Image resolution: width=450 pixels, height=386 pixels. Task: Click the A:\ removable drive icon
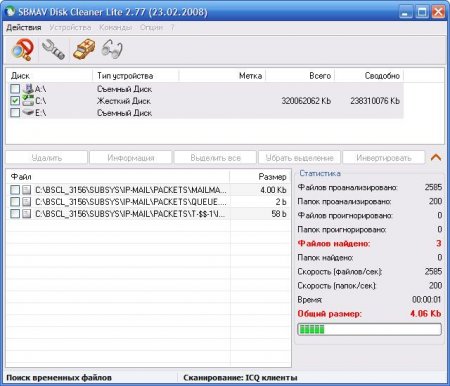click(x=28, y=89)
